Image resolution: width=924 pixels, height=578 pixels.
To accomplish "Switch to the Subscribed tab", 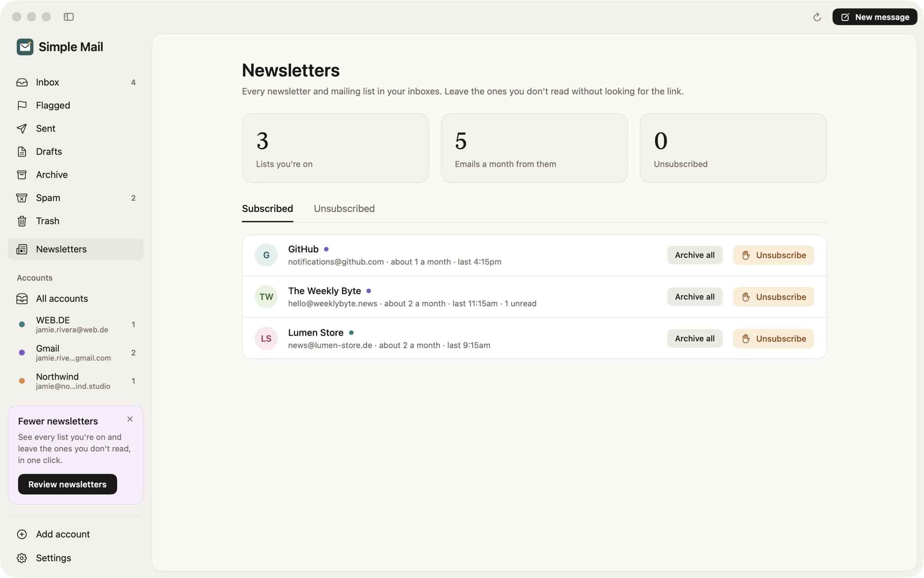I will coord(267,209).
